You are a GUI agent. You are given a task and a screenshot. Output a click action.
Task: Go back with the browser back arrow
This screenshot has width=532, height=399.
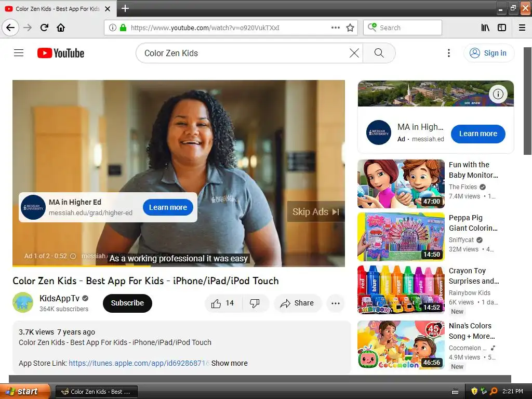point(10,28)
